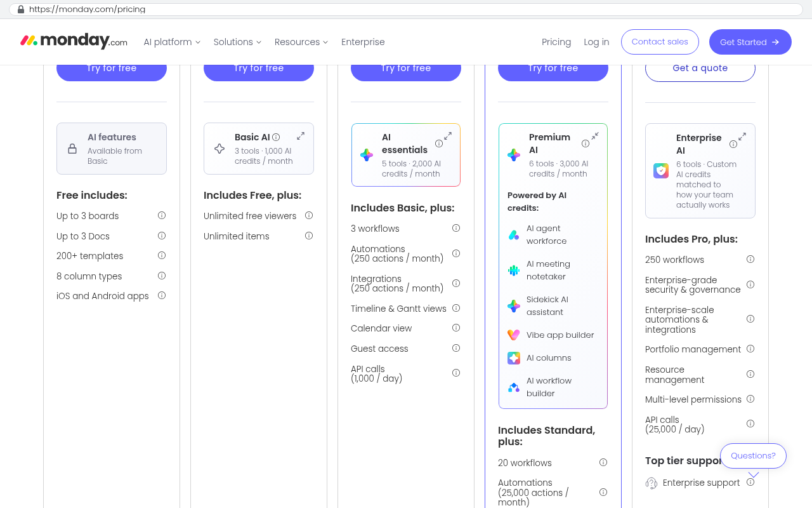The width and height of the screenshot is (812, 508).
Task: Click the Log in link
Action: (596, 42)
